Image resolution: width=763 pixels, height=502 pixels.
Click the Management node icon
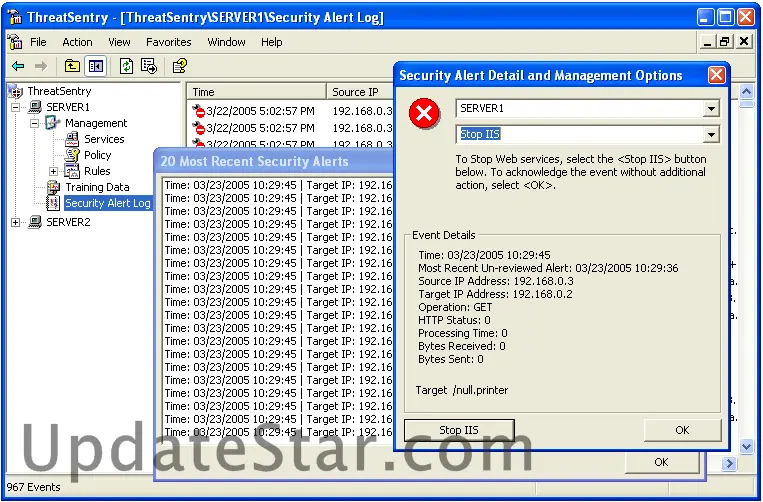pyautogui.click(x=53, y=123)
